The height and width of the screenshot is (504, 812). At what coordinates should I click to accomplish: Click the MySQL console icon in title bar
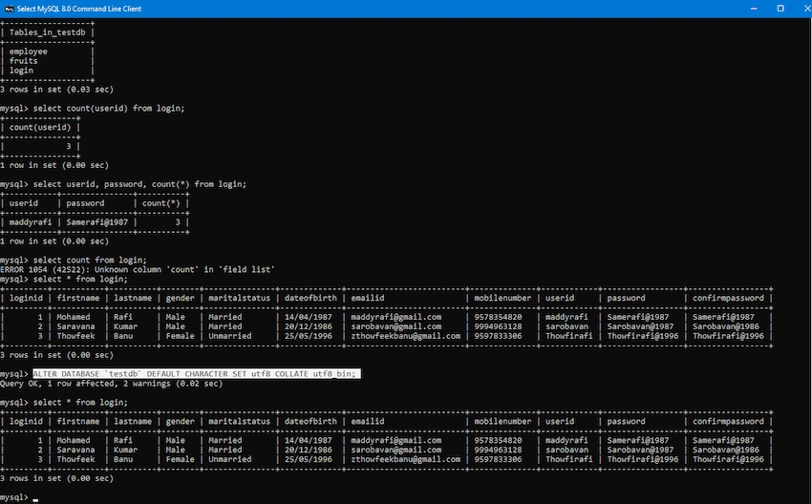click(x=9, y=9)
